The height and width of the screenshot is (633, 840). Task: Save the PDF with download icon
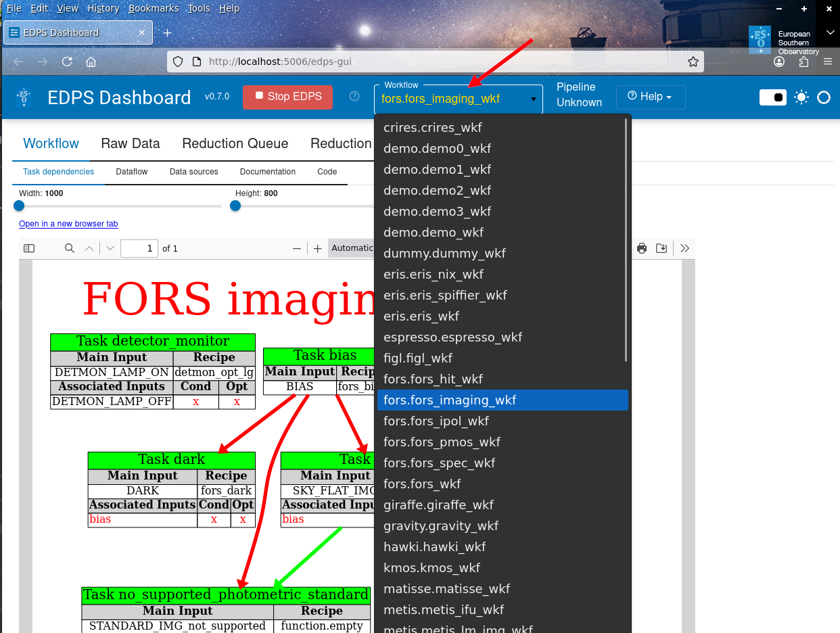tap(661, 248)
